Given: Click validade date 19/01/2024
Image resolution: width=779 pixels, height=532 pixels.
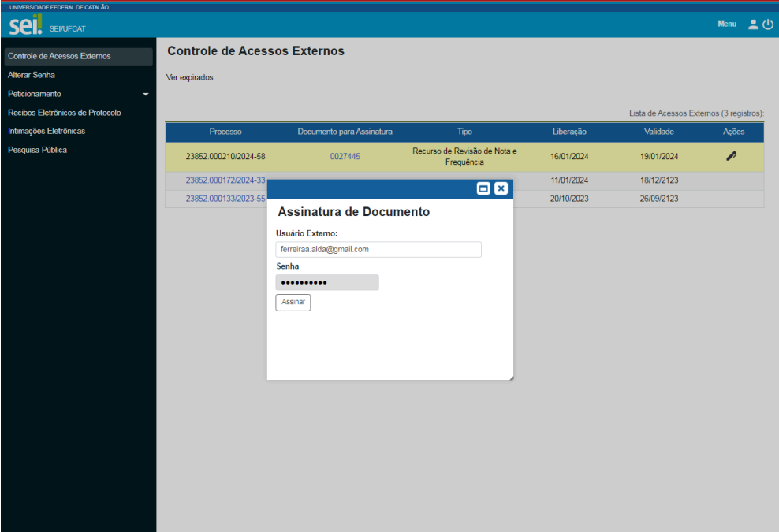Looking at the screenshot, I should (659, 157).
